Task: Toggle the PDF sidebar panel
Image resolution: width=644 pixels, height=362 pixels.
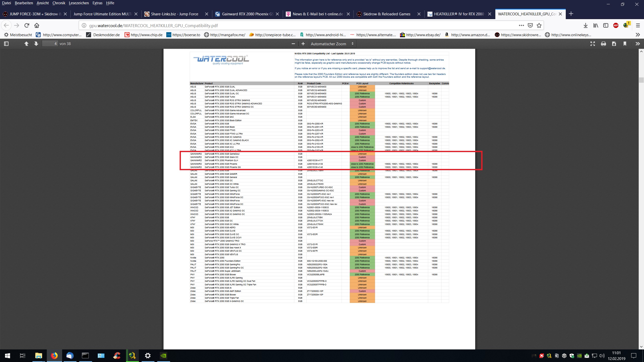Action: (7, 44)
